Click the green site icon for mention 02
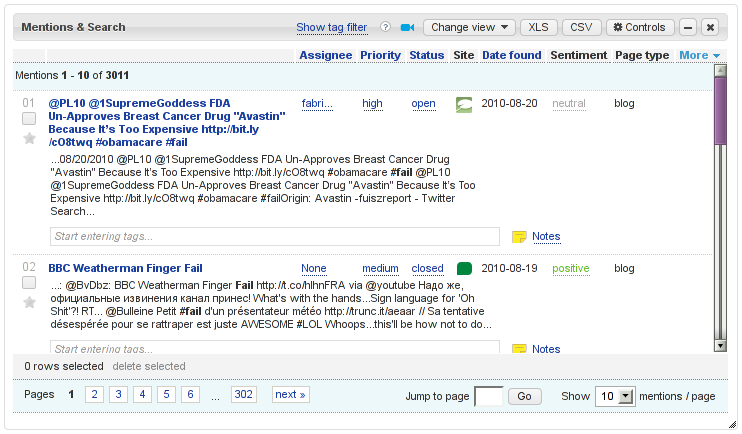 [464, 268]
